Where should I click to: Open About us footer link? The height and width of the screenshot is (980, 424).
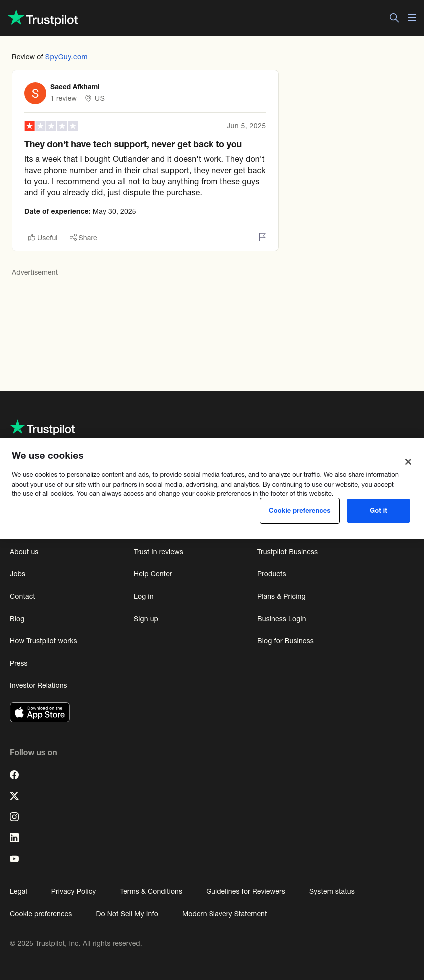point(24,552)
